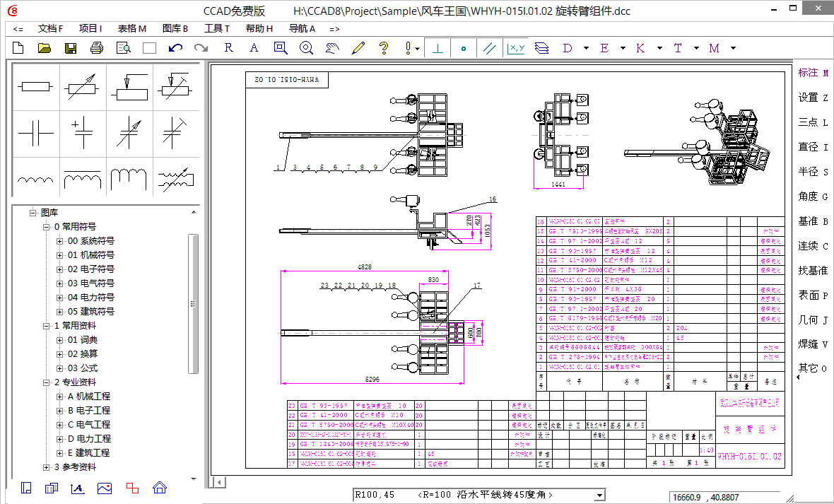
Task: Click the Print icon
Action: point(96,47)
